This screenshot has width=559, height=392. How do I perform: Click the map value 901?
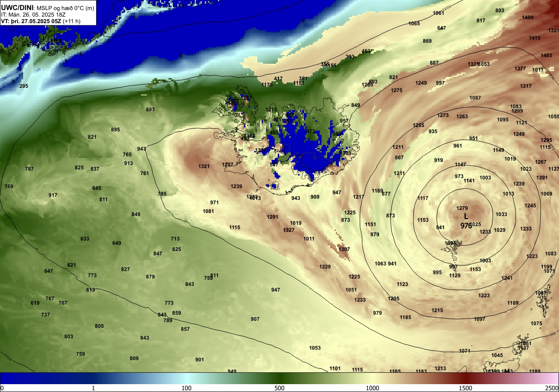pos(200,360)
